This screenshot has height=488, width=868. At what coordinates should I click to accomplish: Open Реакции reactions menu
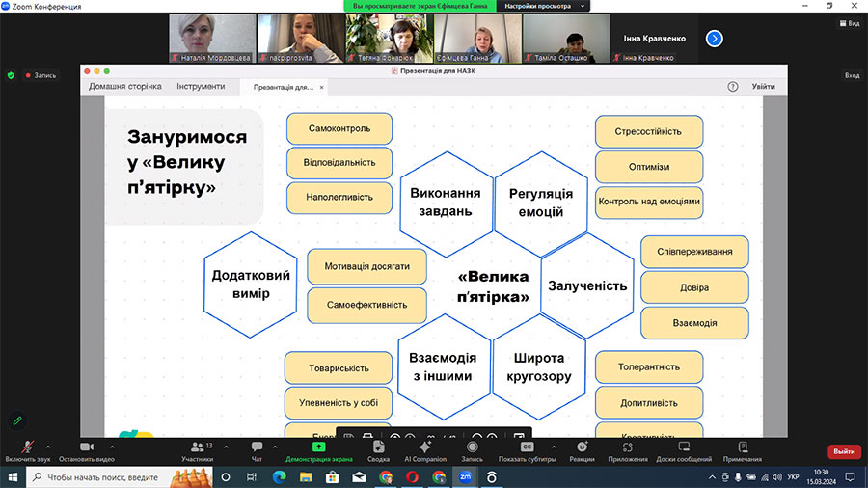582,451
